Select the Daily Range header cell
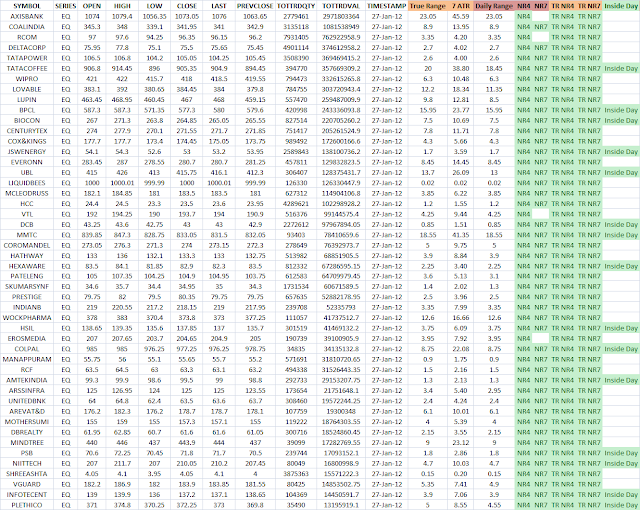The height and width of the screenshot is (510, 640). tap(494, 6)
